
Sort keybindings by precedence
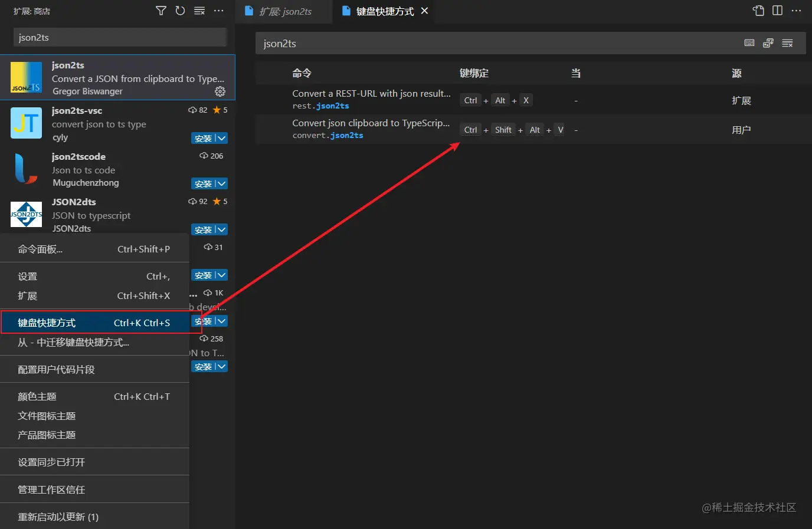(x=768, y=42)
